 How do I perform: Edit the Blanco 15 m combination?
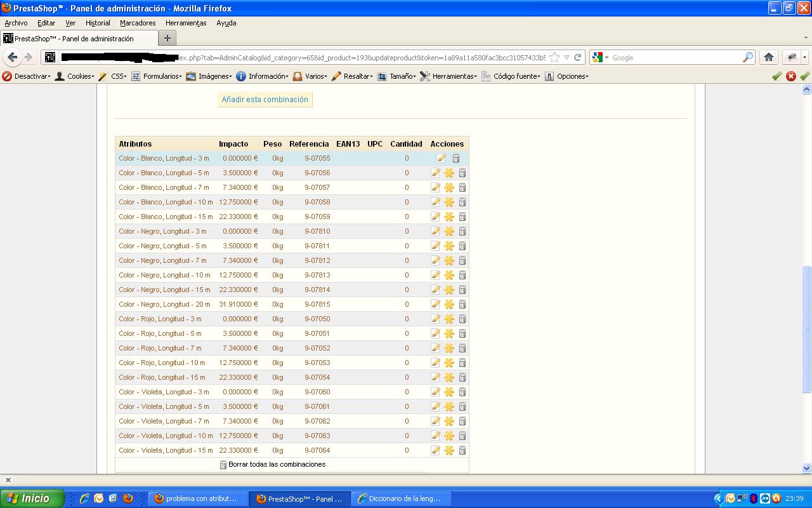[436, 217]
